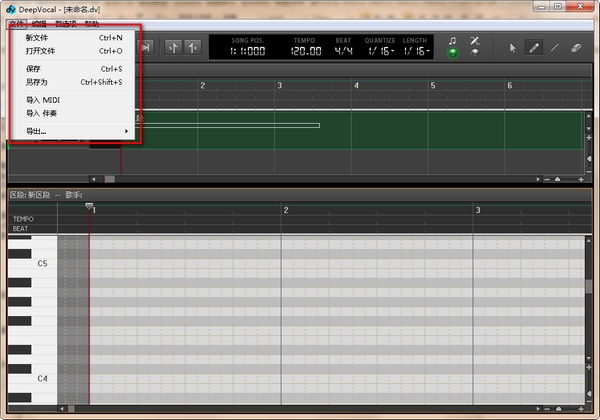Image resolution: width=600 pixels, height=420 pixels.
Task: Select the line tool
Action: [x=555, y=47]
